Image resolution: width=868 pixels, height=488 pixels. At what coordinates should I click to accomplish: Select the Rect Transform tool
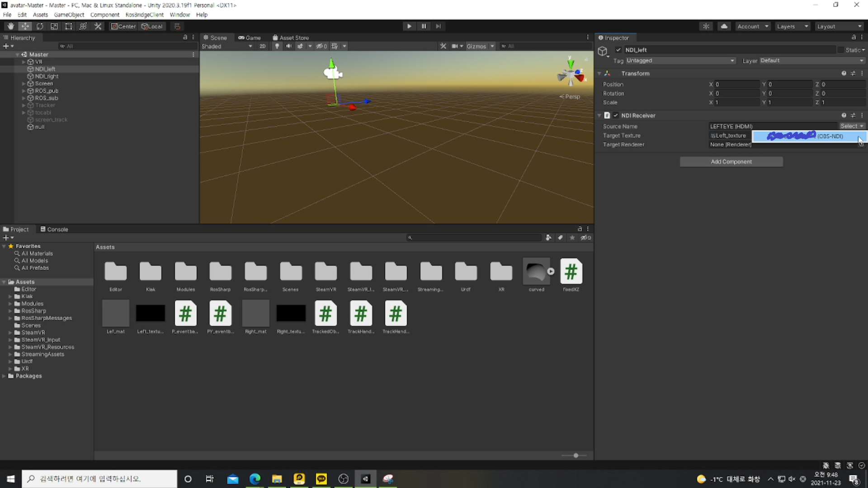click(68, 26)
